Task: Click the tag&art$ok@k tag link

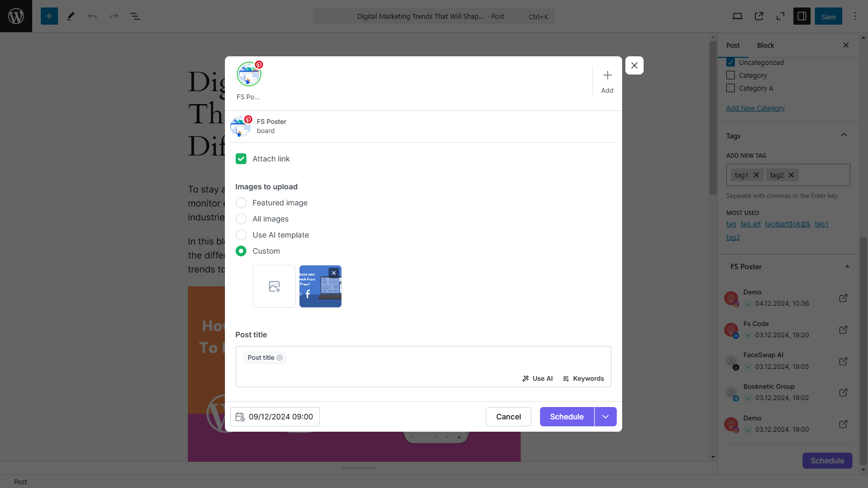Action: tap(787, 224)
